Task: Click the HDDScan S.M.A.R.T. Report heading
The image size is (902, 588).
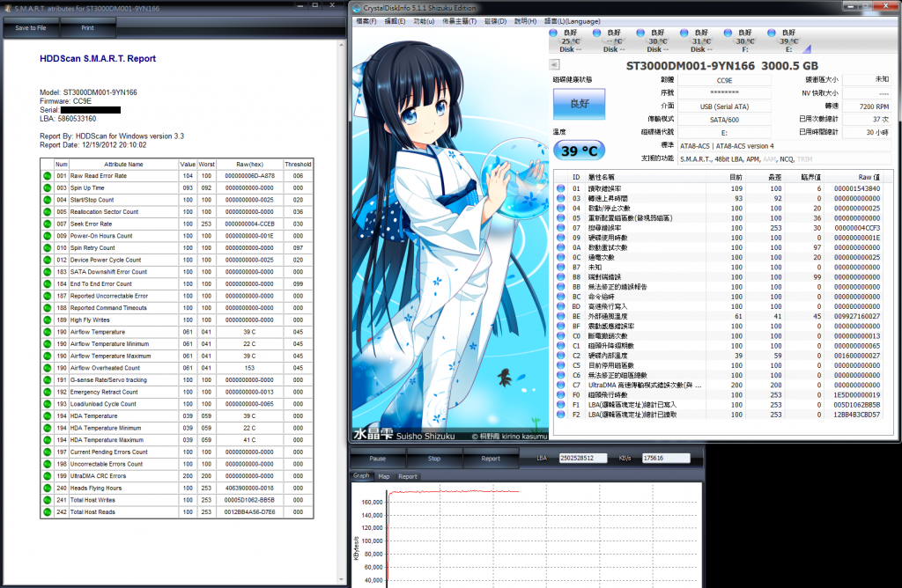Action: pos(98,59)
